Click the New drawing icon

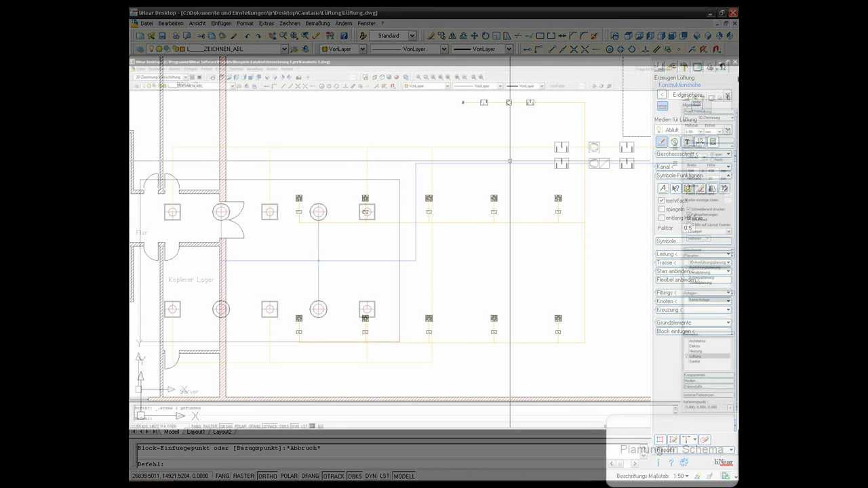pos(140,36)
